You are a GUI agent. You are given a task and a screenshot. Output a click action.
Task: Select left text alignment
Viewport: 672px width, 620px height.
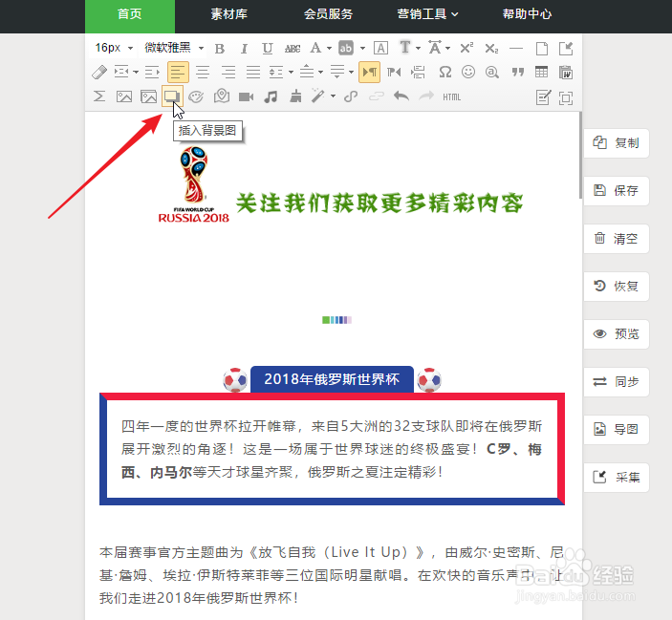pyautogui.click(x=178, y=73)
